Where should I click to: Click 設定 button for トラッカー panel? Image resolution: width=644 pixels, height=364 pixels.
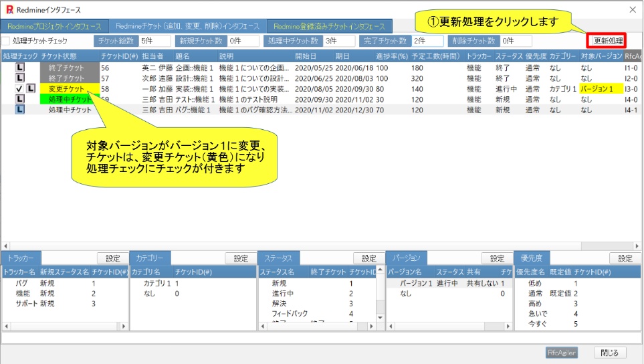[x=112, y=258]
